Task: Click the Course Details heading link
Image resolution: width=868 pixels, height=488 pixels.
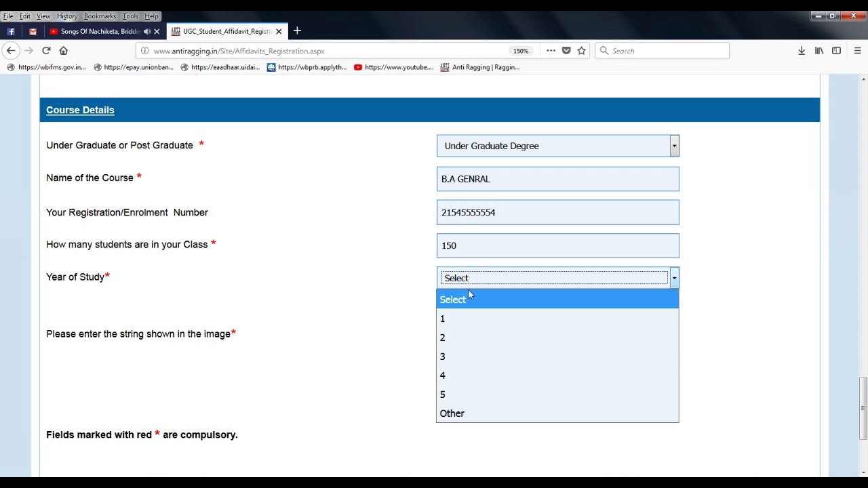Action: [x=80, y=110]
